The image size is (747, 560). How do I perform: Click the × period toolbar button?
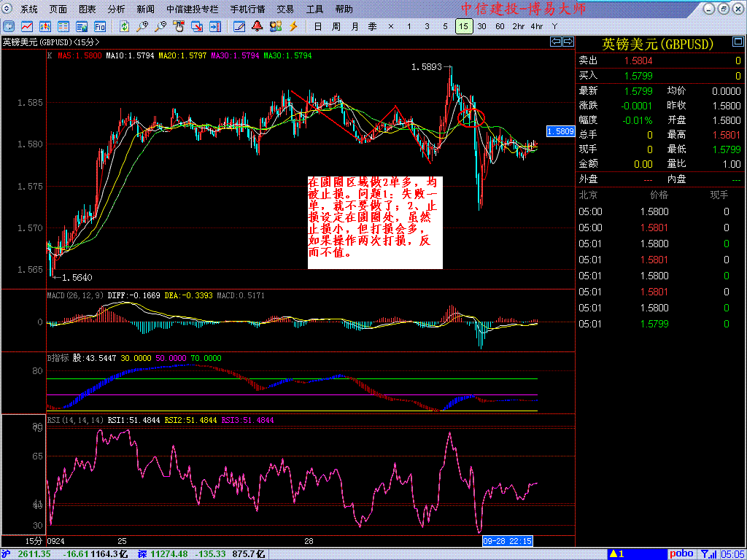391,27
